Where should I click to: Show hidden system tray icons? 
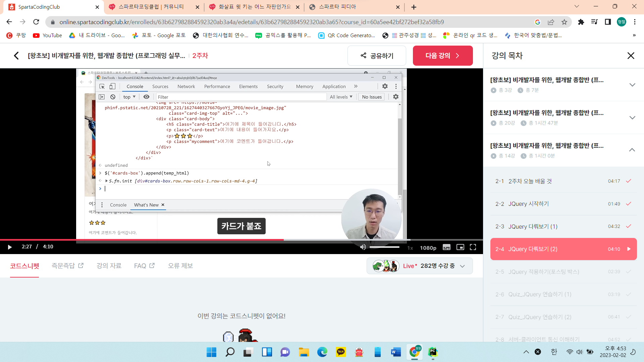(x=526, y=352)
